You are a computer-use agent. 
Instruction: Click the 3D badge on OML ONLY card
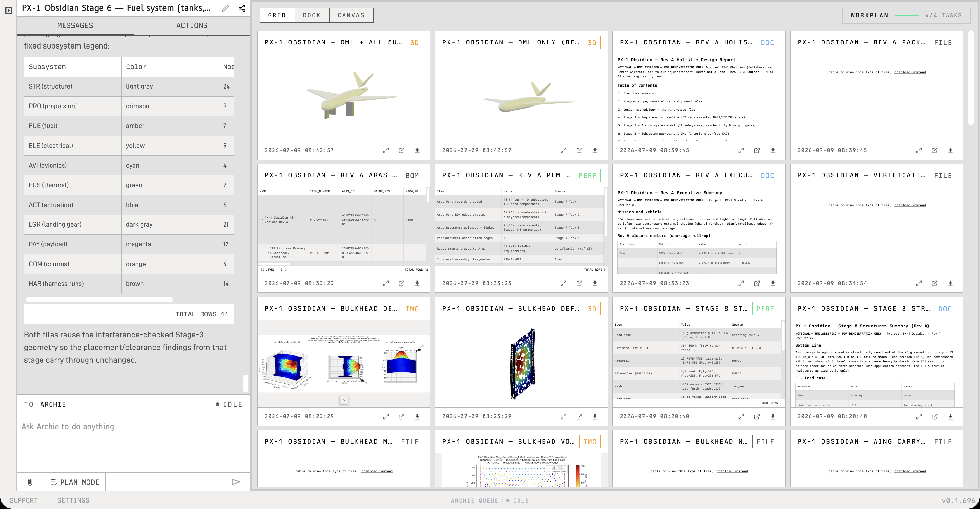coord(592,43)
